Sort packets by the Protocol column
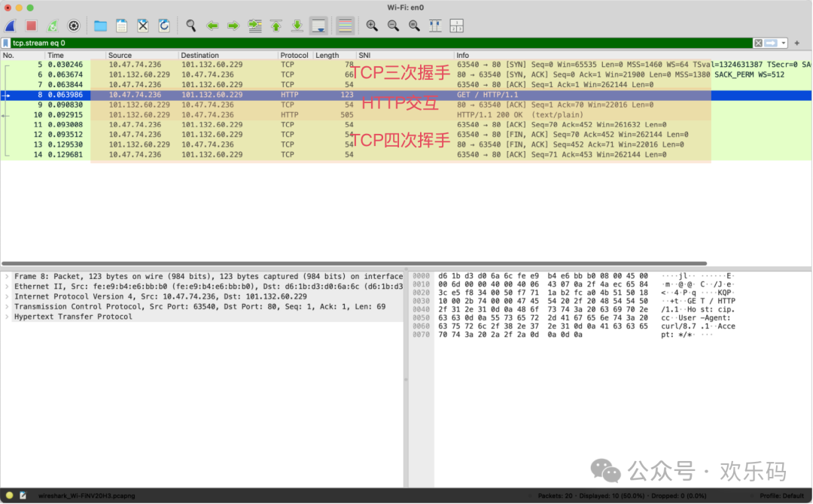This screenshot has width=813, height=504. click(294, 55)
